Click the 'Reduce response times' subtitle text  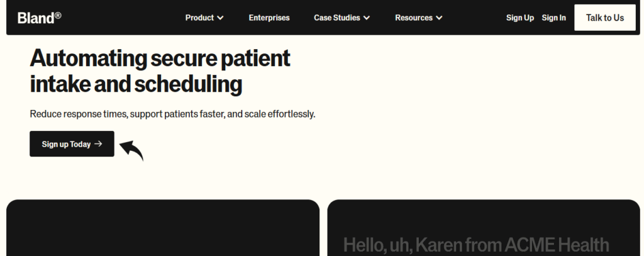[172, 114]
